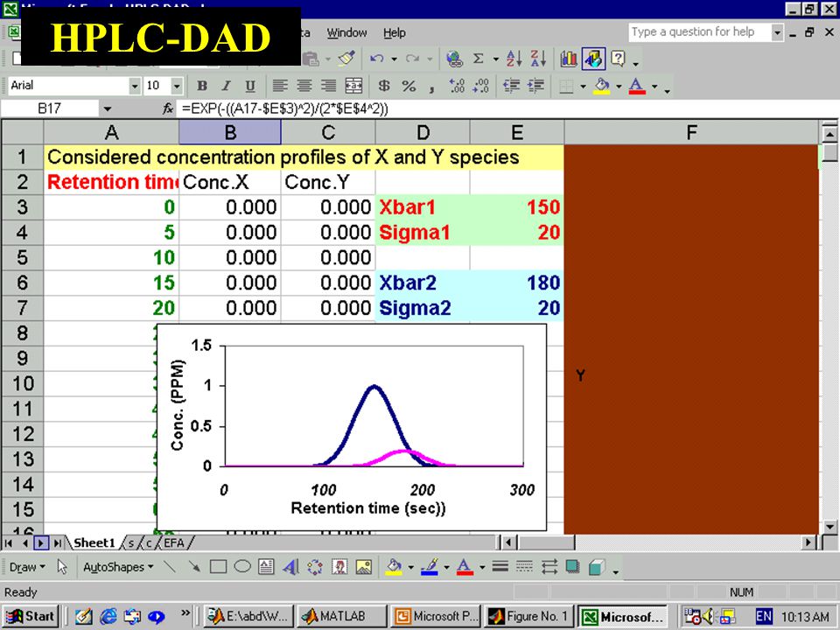Switch to the Sheet1 tab
The image size is (840, 630).
94,542
